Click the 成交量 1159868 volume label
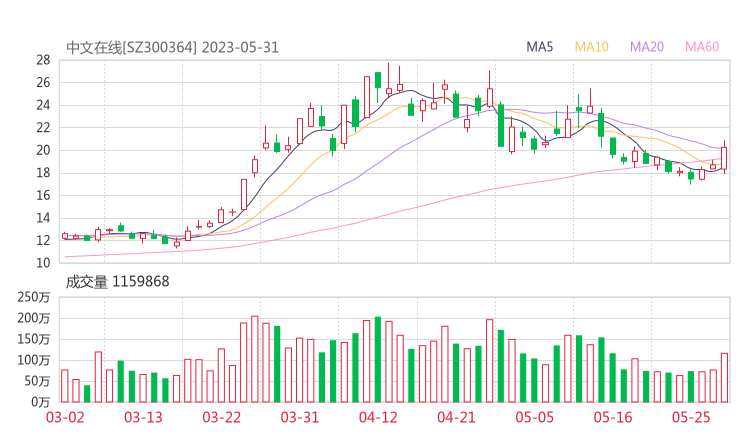The image size is (740, 440). point(117,282)
